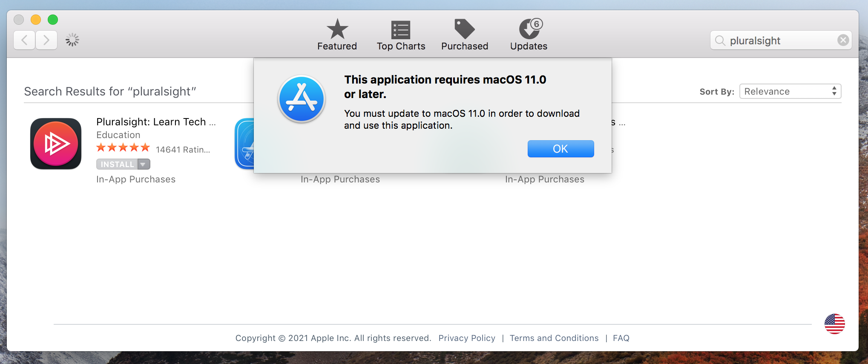Focus the search field containing pluralsight
The image size is (868, 364).
(781, 40)
